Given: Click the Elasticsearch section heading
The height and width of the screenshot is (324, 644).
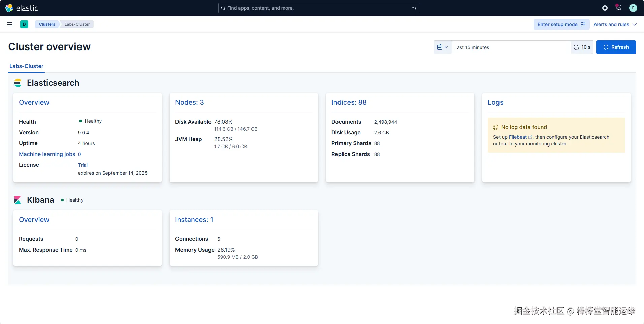Looking at the screenshot, I should coord(53,83).
